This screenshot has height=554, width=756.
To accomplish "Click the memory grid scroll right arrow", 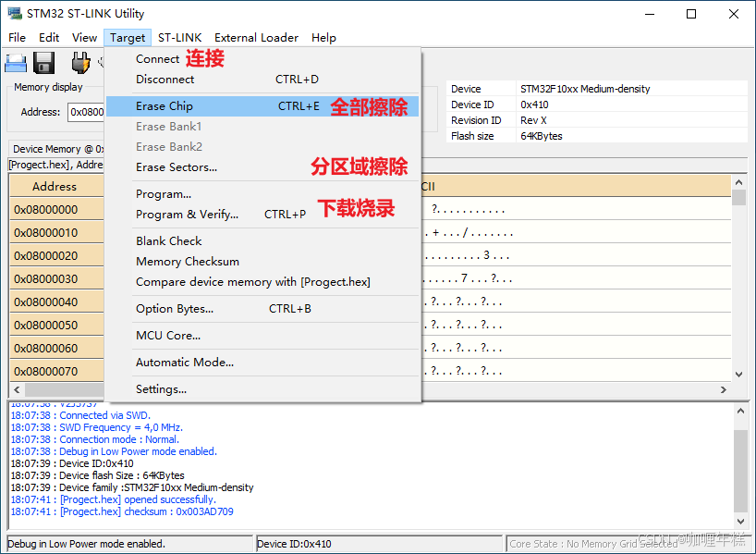I will (724, 389).
